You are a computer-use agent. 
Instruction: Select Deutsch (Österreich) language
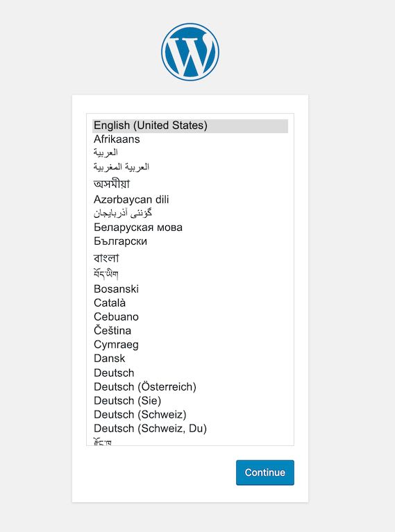click(x=190, y=387)
